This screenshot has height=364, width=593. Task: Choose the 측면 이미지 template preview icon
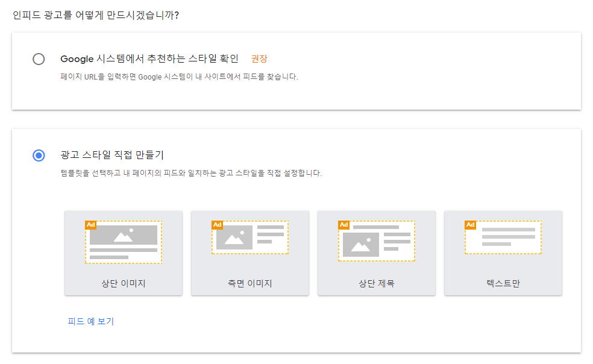(250, 237)
